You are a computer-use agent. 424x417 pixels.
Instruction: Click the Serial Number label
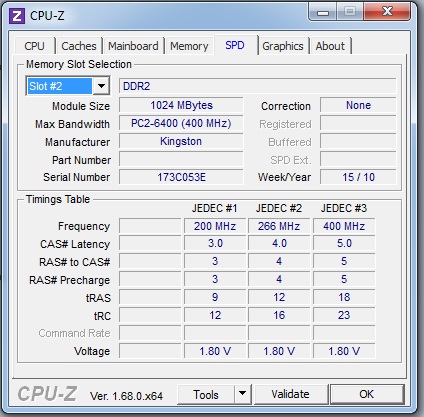[x=76, y=177]
